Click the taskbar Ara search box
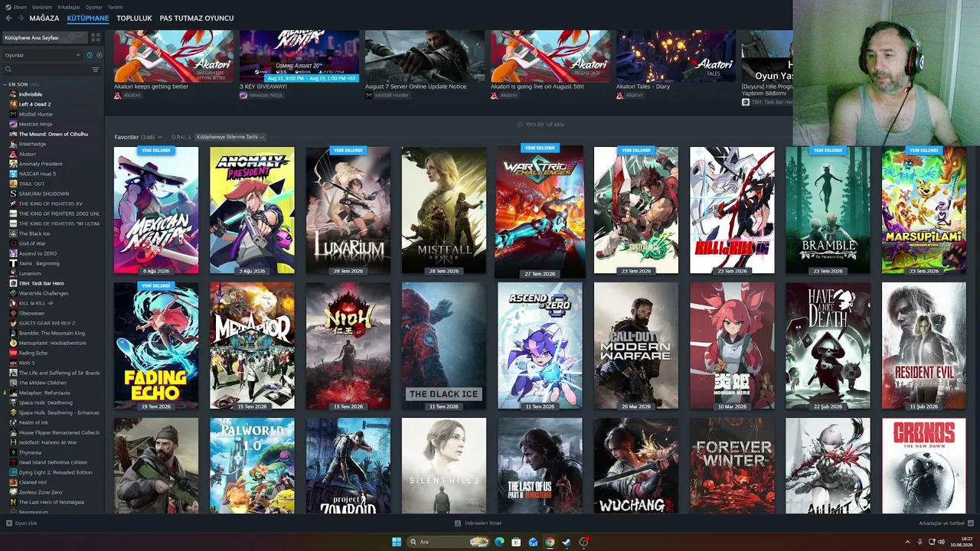The height and width of the screenshot is (551, 980). click(449, 542)
